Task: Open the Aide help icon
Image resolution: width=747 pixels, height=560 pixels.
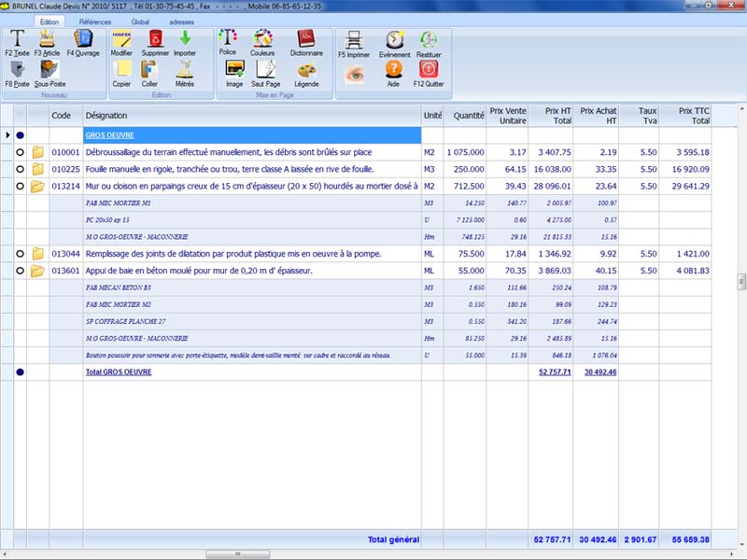Action: click(x=394, y=70)
